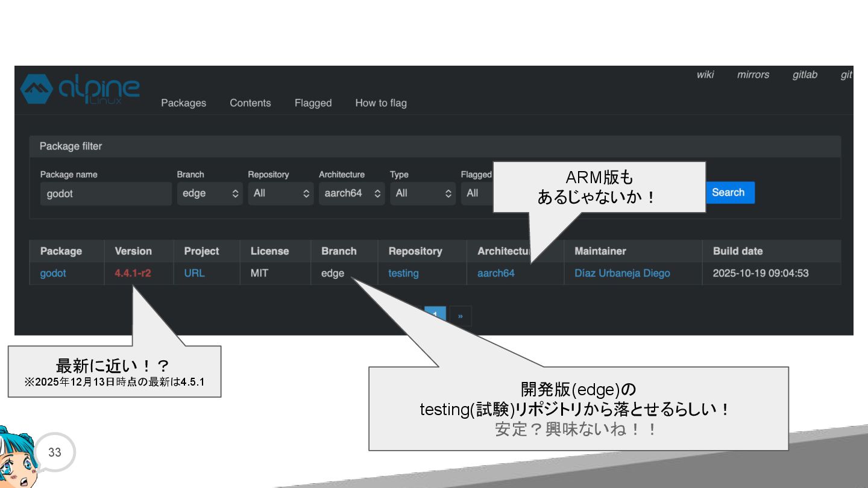Click the flagged version 4.4.1-r2
The height and width of the screenshot is (488, 868).
coord(133,273)
